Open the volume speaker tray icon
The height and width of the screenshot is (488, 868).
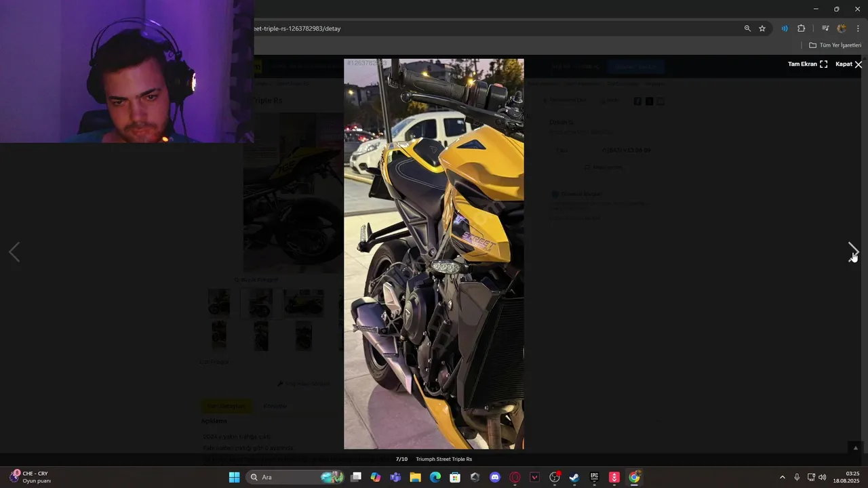click(x=823, y=477)
